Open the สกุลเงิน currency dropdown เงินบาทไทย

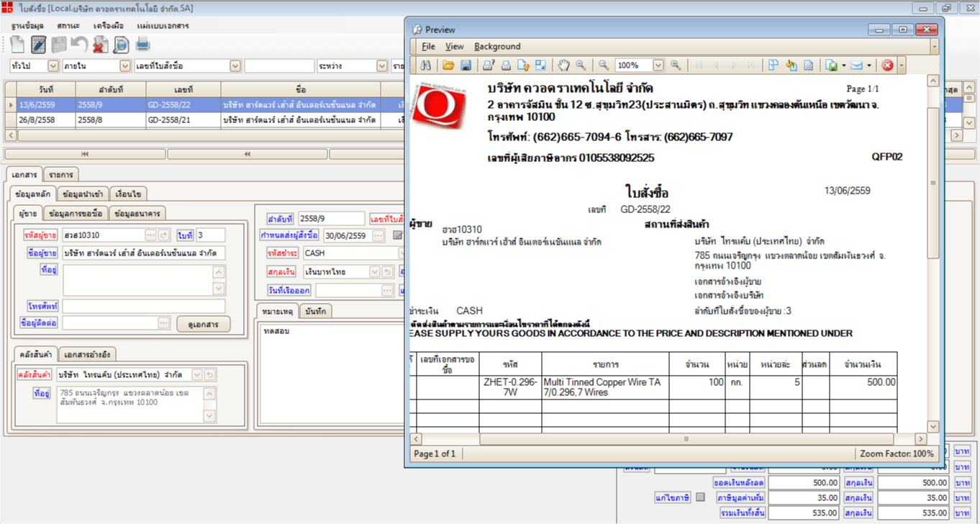click(x=374, y=272)
